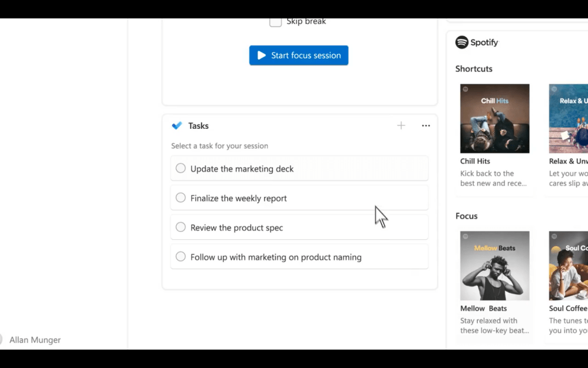Open the Chill Hits playlist cover
Image resolution: width=588 pixels, height=368 pixels.
(494, 118)
